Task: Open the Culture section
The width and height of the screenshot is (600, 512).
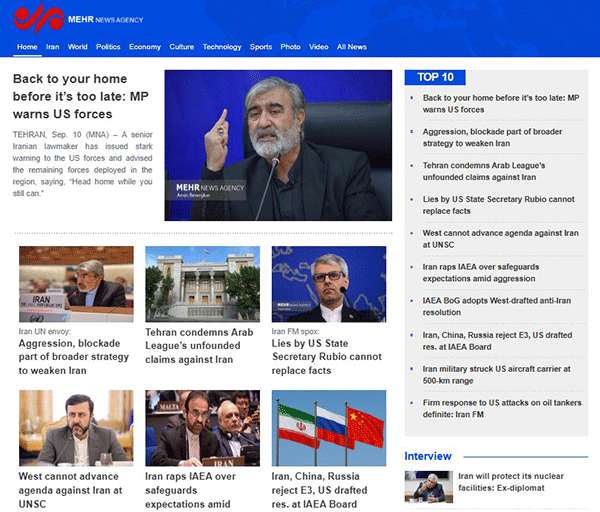Action: pyautogui.click(x=181, y=47)
